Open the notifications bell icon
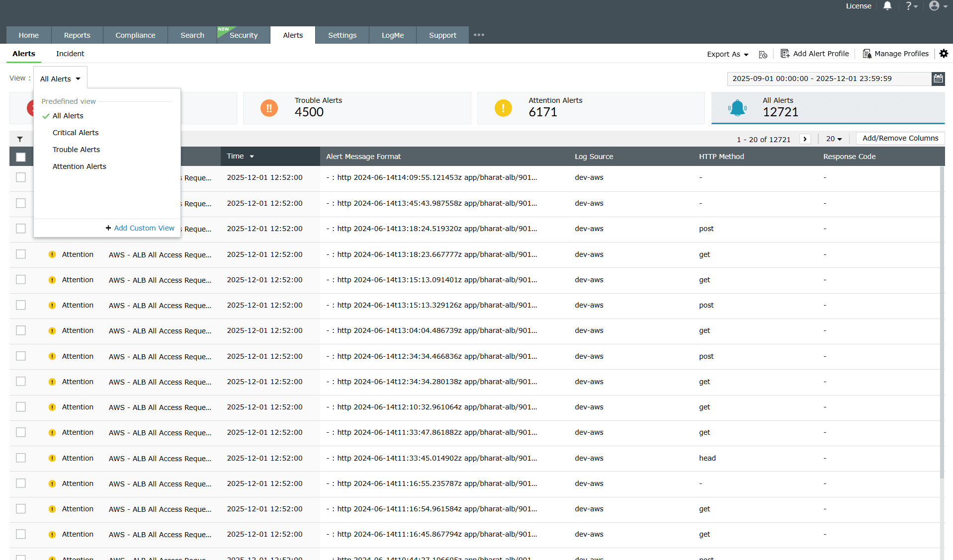Viewport: 953px width, 560px height. 887,6
